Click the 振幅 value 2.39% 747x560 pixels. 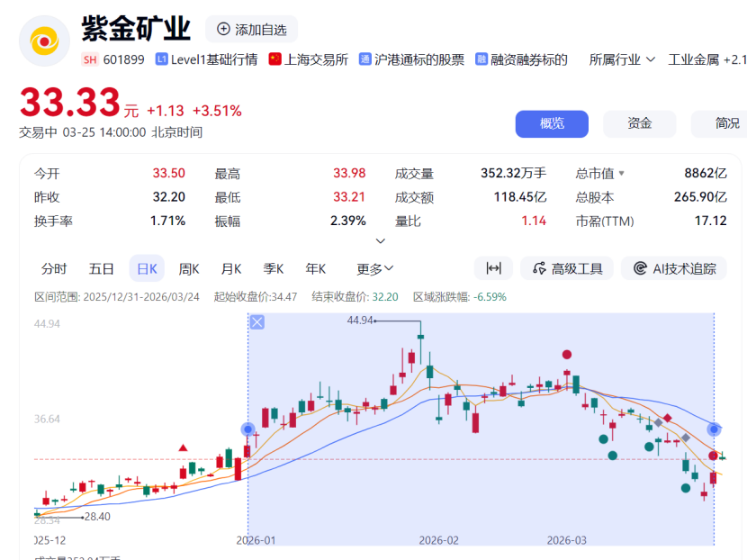click(347, 221)
